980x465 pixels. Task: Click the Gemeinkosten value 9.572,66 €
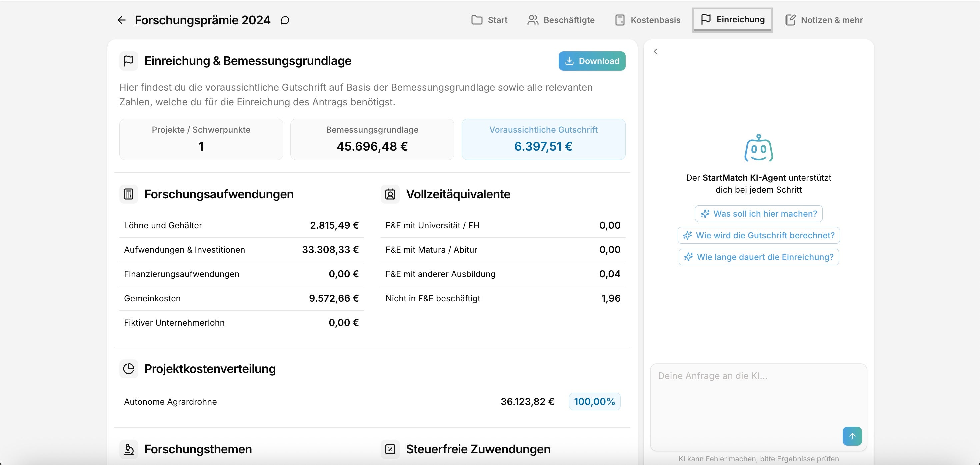[x=334, y=298]
